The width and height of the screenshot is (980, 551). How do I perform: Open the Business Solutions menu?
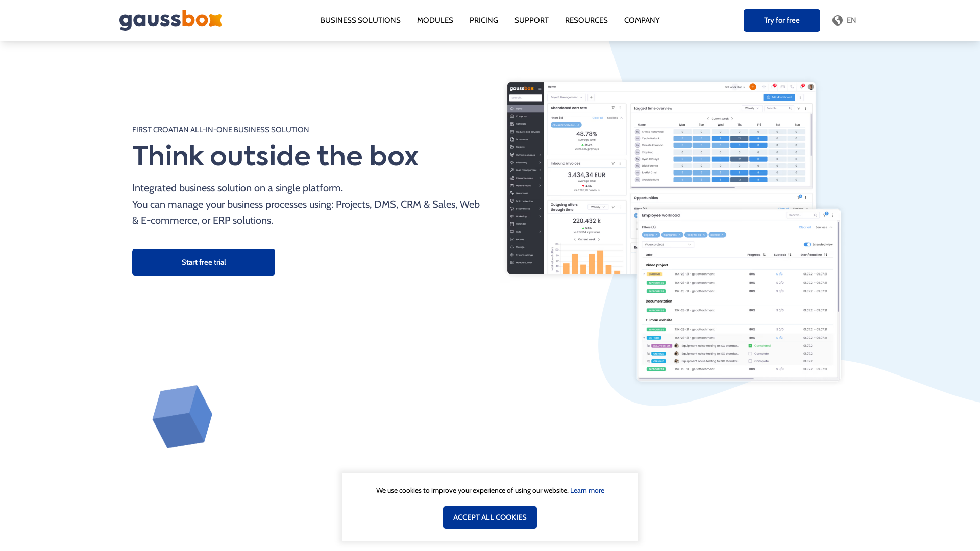[360, 20]
